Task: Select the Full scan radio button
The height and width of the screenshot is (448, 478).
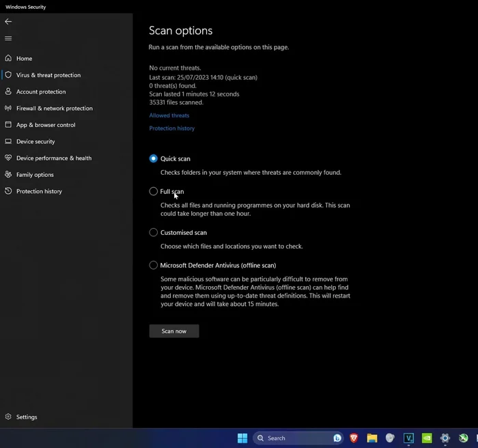Action: click(154, 191)
